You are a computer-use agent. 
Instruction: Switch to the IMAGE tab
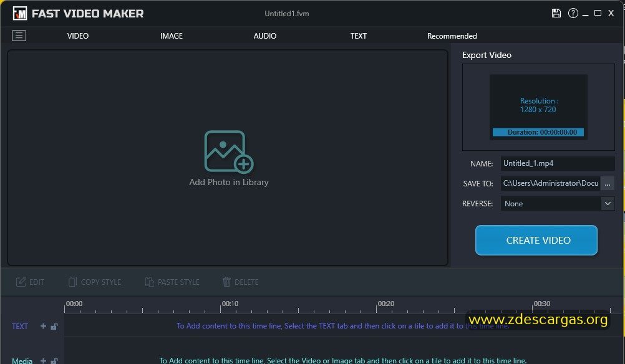point(172,36)
